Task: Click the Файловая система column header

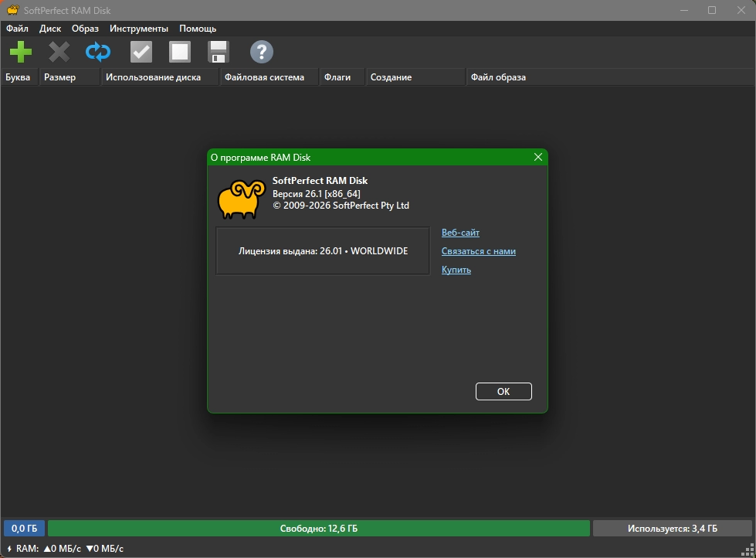Action: (x=269, y=77)
